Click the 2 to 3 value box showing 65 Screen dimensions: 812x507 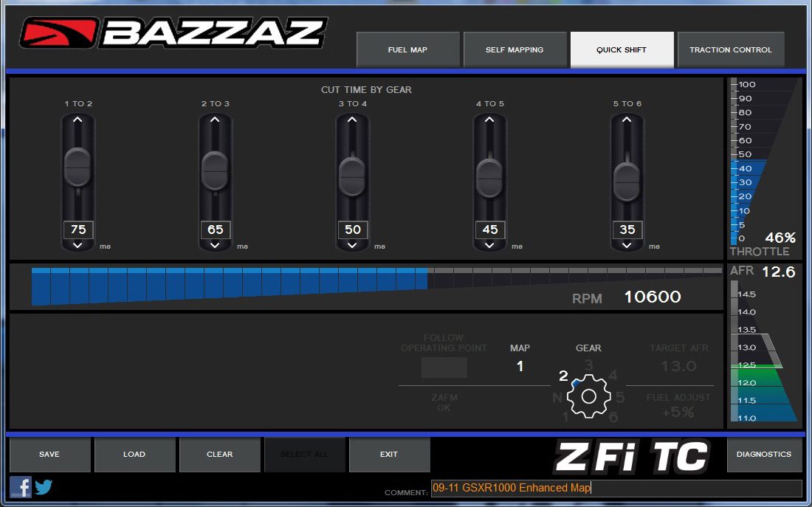pos(216,230)
